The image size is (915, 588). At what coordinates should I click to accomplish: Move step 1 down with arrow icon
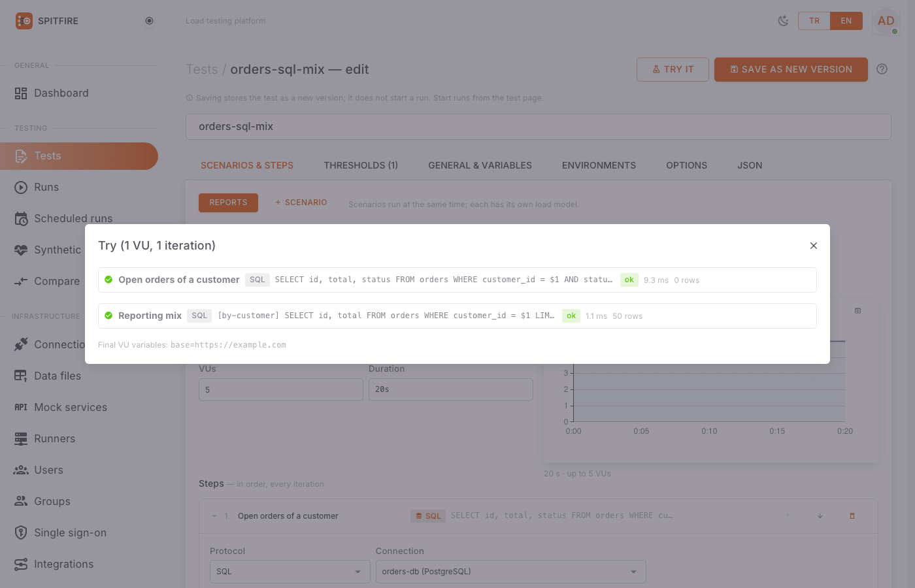tap(820, 516)
